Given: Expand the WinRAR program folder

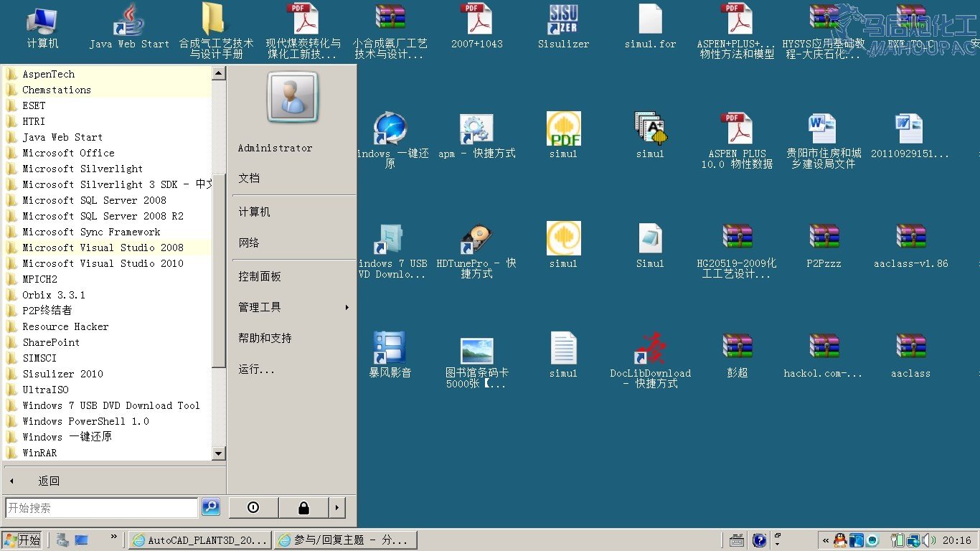Looking at the screenshot, I should (108, 453).
